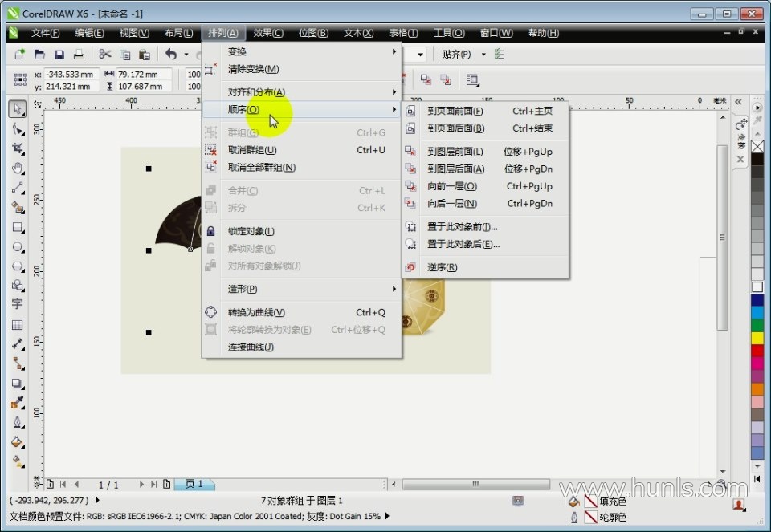
Task: Open the 贴齐(P) snap dropdown
Action: (463, 55)
